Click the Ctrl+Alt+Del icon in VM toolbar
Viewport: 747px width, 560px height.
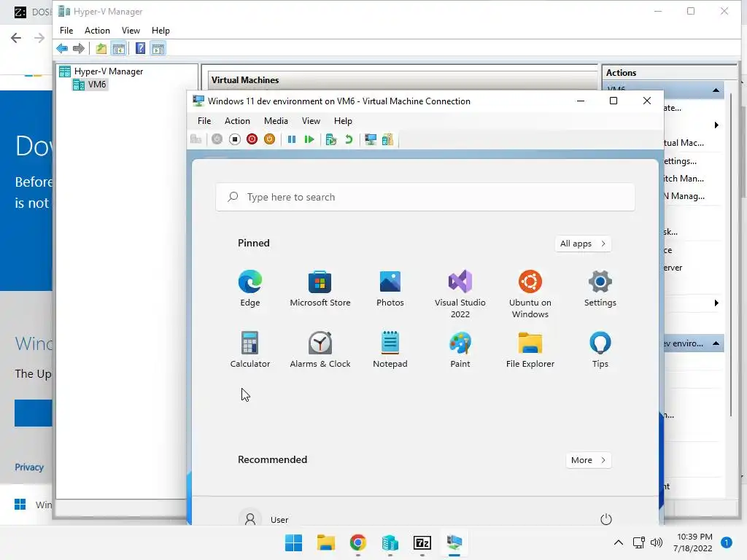tap(196, 139)
